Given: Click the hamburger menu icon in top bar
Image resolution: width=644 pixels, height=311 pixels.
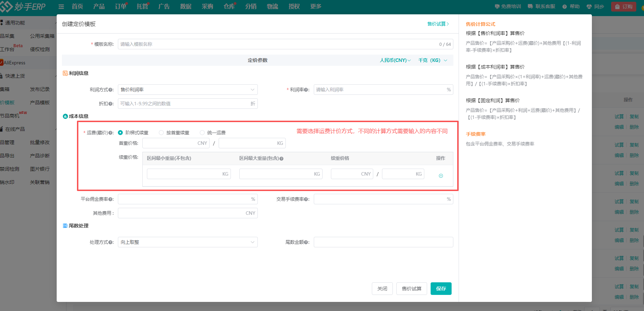Looking at the screenshot, I should 61,7.
